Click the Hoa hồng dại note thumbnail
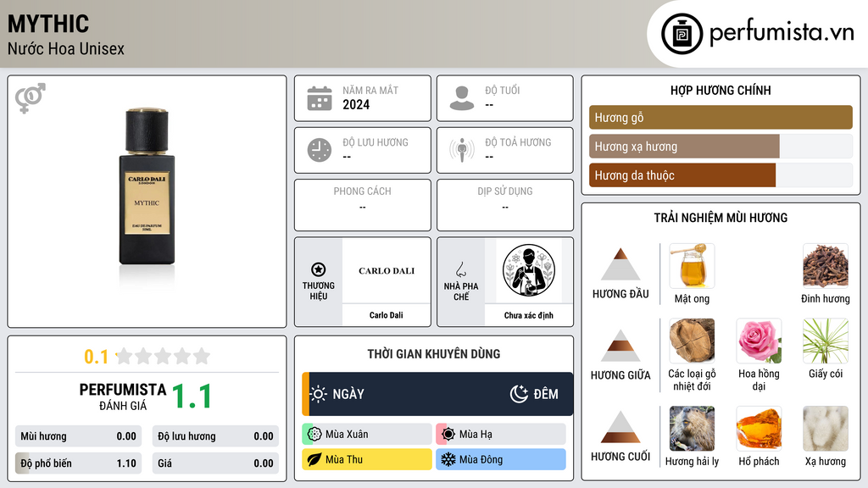This screenshot has height=488, width=868. pos(759,341)
